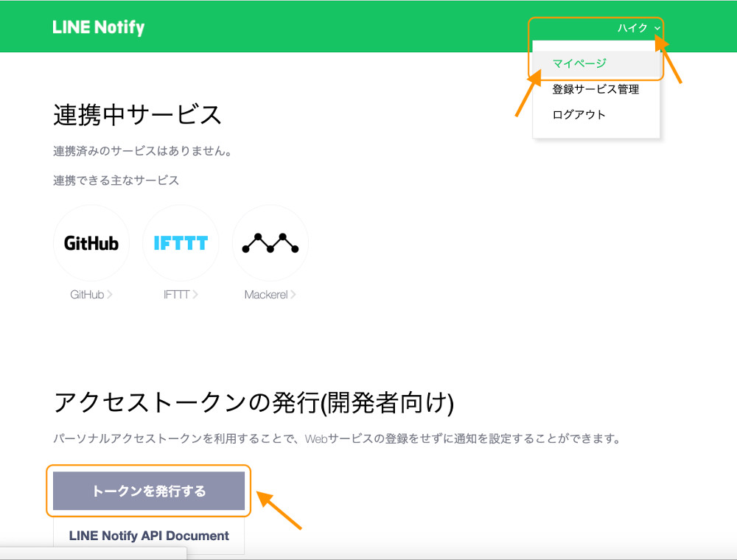Open the IFTTT service circle icon
Screen dimensions: 737x560
tap(181, 242)
